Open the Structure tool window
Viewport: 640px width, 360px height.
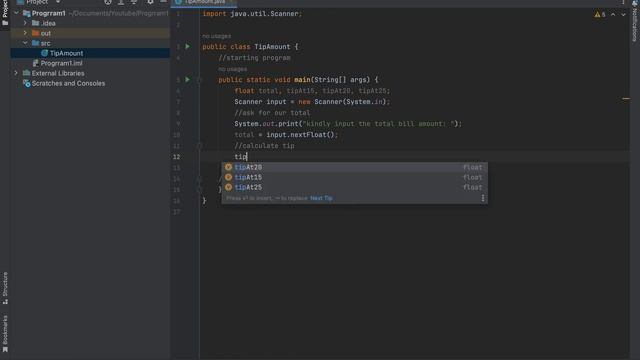pos(5,288)
